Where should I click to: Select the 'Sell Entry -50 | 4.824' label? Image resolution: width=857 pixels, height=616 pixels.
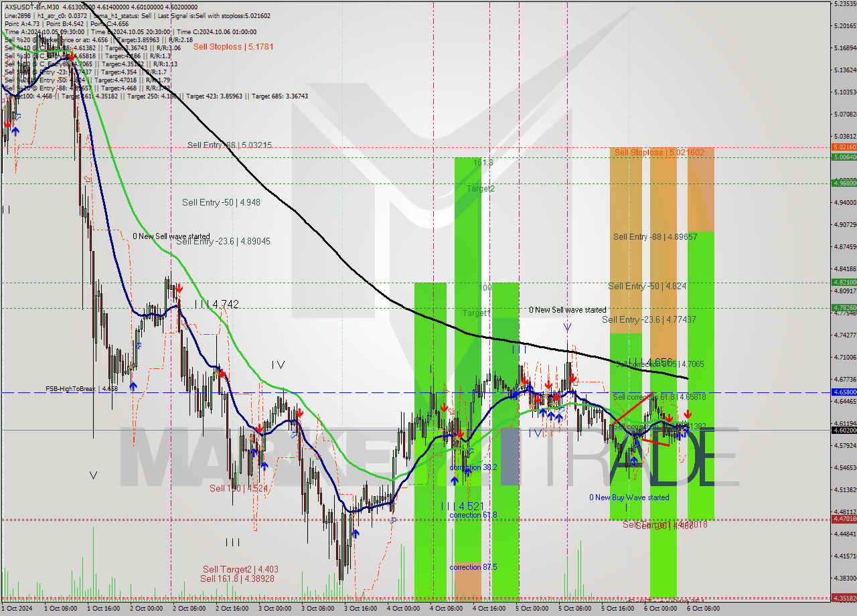647,287
